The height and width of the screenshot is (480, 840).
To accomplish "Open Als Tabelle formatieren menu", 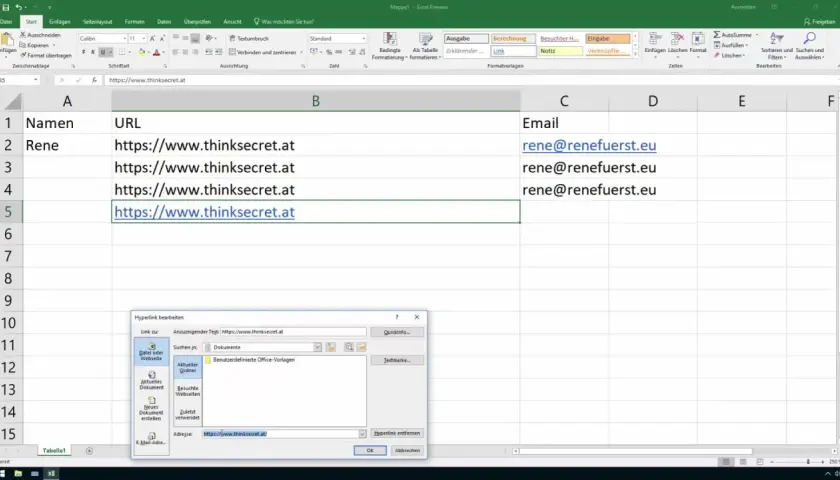I will tap(425, 46).
